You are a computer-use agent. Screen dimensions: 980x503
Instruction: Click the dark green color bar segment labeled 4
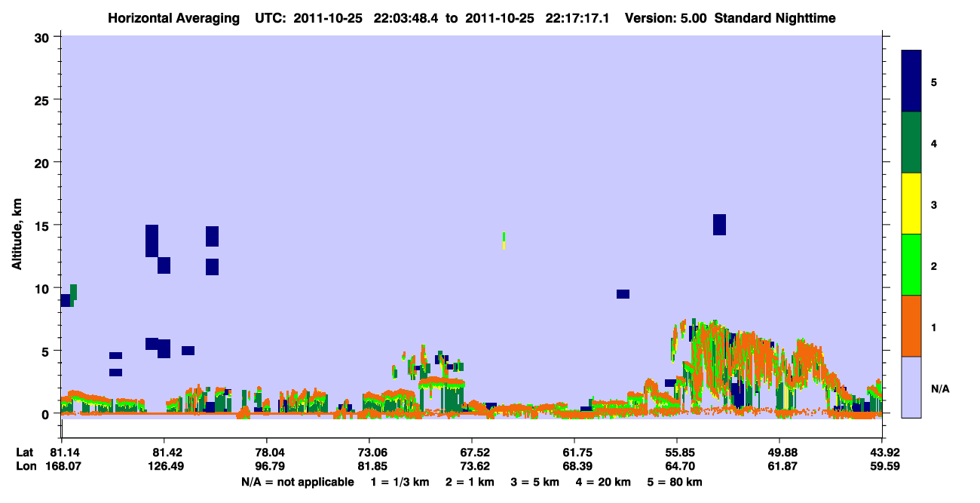coord(911,143)
